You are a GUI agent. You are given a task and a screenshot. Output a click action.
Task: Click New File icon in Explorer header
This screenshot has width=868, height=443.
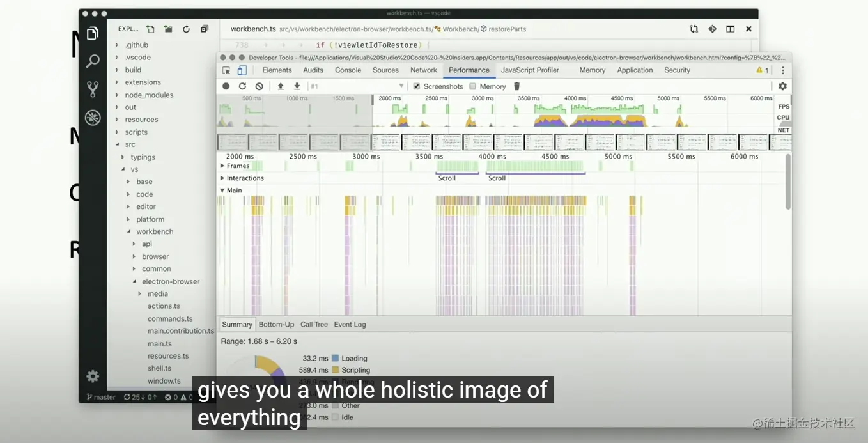click(150, 29)
